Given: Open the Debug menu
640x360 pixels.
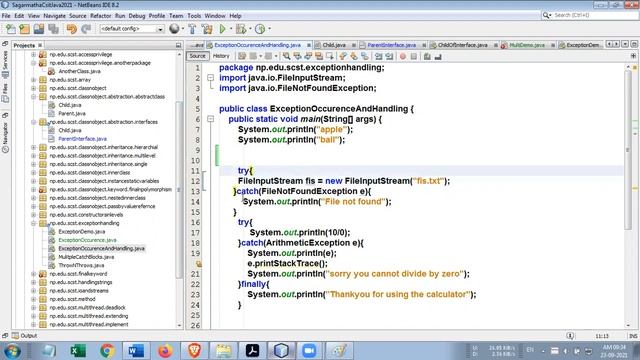Looking at the screenshot, I should point(137,16).
